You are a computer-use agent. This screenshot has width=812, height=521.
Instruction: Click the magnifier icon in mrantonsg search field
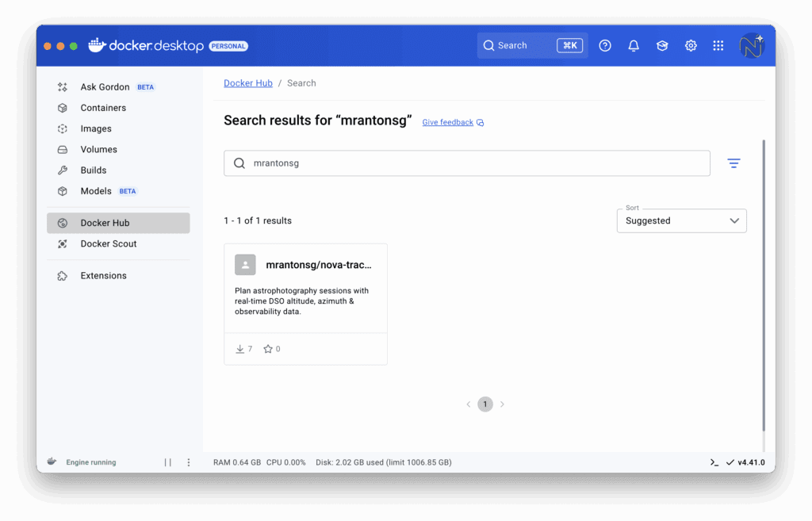tap(239, 163)
